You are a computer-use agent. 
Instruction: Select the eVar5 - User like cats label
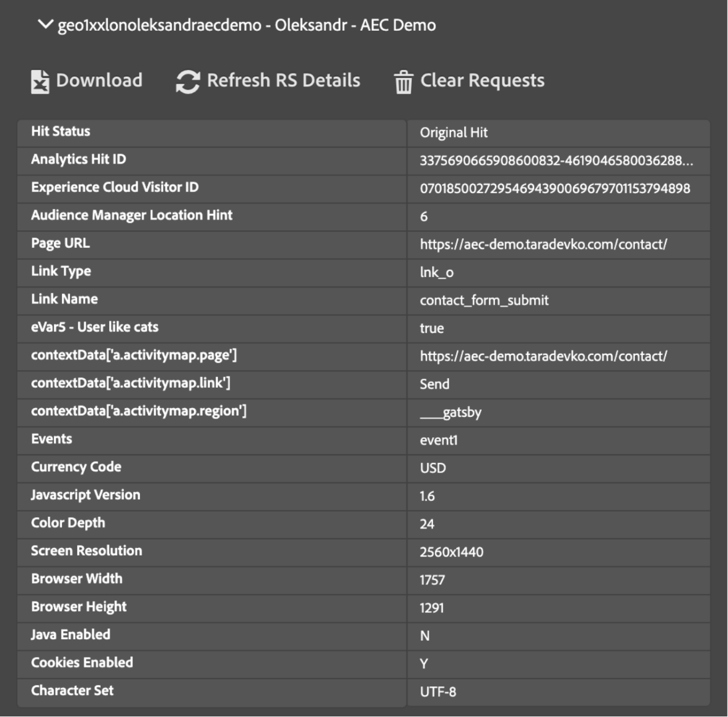94,327
